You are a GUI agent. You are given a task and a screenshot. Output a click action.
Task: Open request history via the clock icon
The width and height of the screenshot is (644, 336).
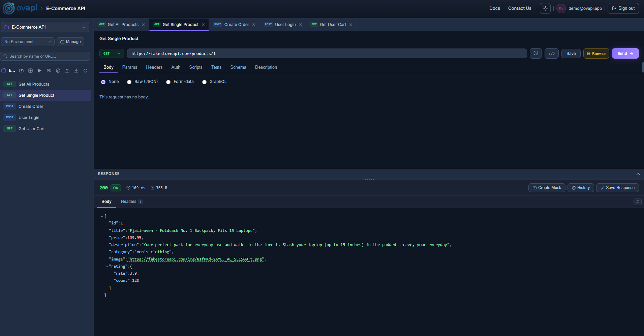point(535,53)
